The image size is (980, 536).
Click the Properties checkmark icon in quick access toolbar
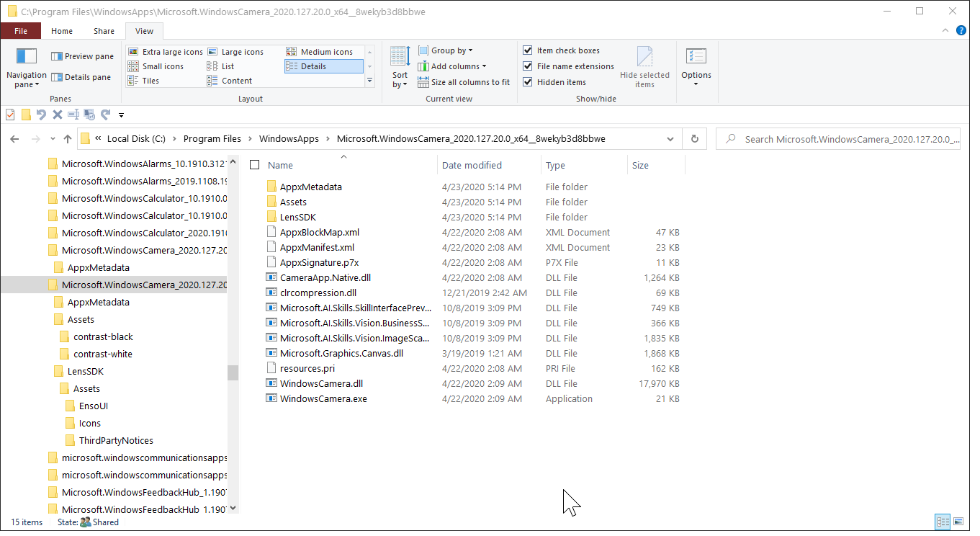10,115
